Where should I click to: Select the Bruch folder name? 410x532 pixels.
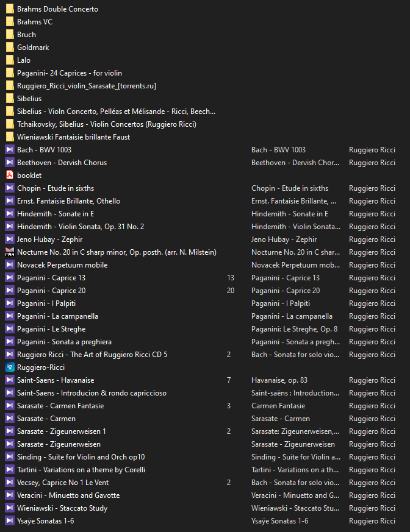coord(26,35)
